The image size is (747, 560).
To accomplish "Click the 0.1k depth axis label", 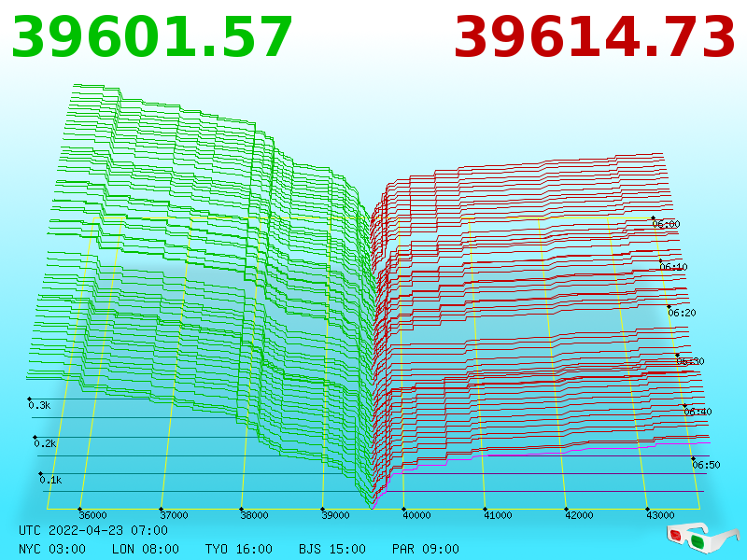I will click(x=50, y=480).
